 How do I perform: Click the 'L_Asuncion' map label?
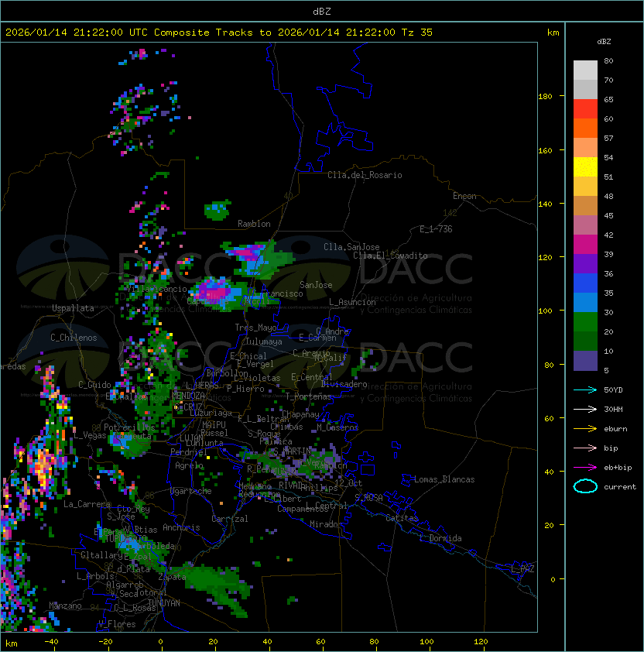click(352, 302)
